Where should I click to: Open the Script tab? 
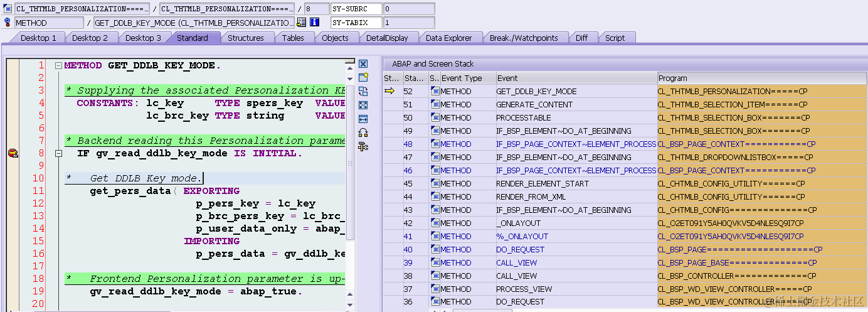615,38
